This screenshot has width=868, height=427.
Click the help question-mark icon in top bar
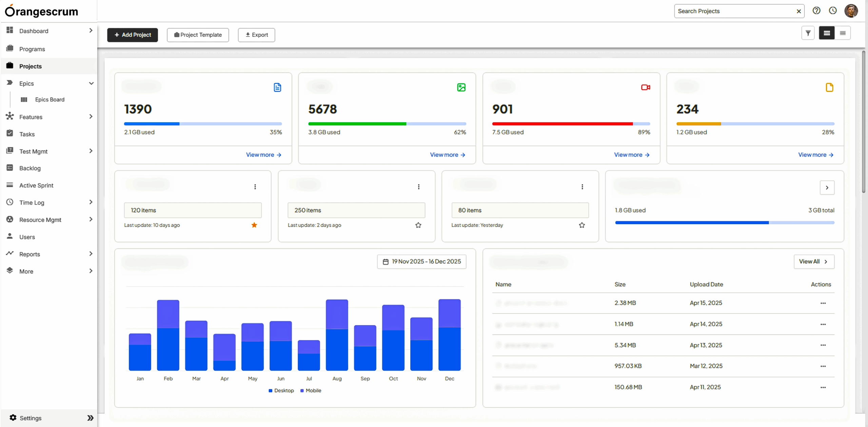tap(816, 11)
